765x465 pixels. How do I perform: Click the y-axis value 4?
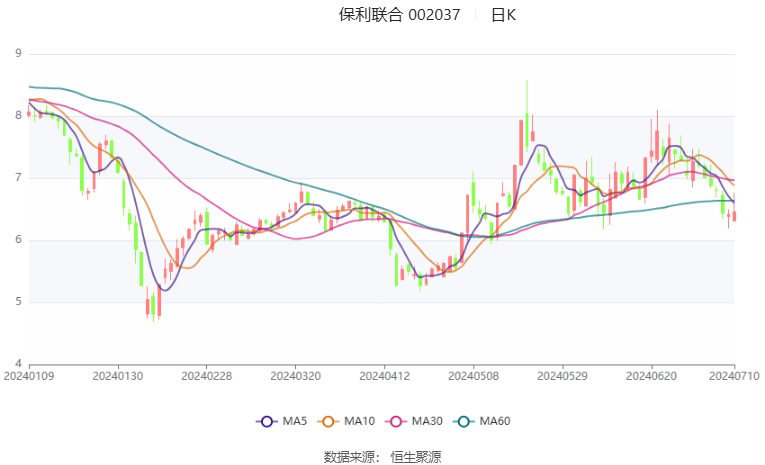[x=19, y=363]
